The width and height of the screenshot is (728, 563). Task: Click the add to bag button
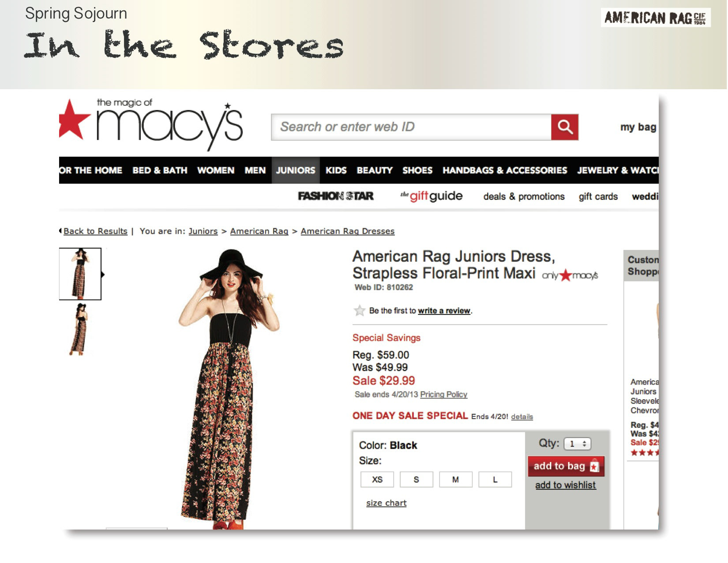coord(566,466)
